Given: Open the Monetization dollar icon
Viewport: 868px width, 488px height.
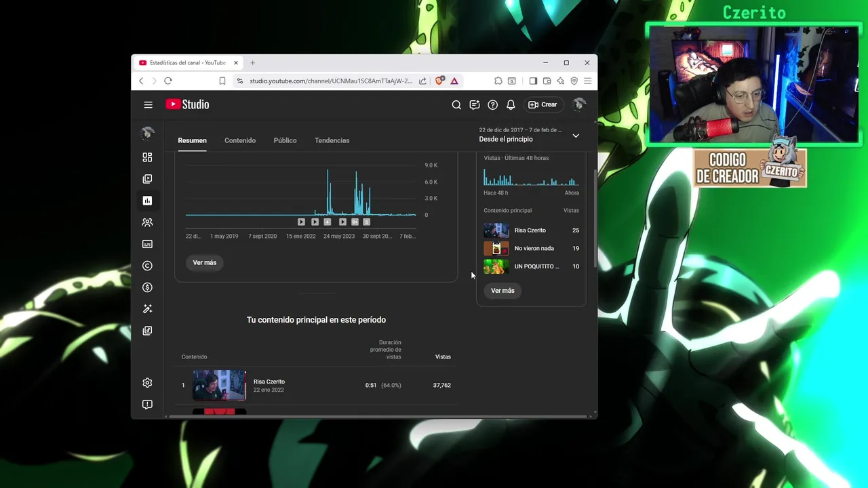Looking at the screenshot, I should click(147, 287).
